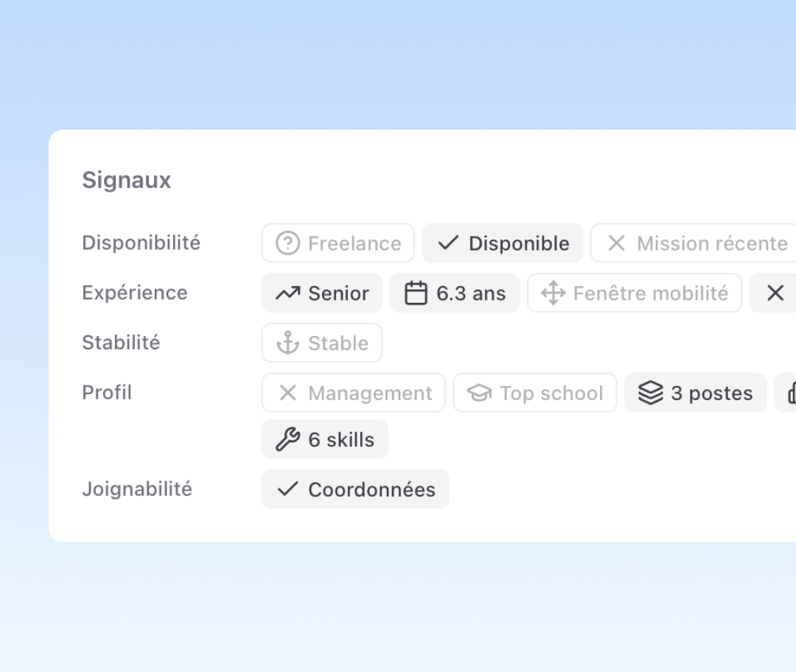This screenshot has width=796, height=672.
Task: Click the X icon in the Management chip
Action: pyautogui.click(x=287, y=393)
